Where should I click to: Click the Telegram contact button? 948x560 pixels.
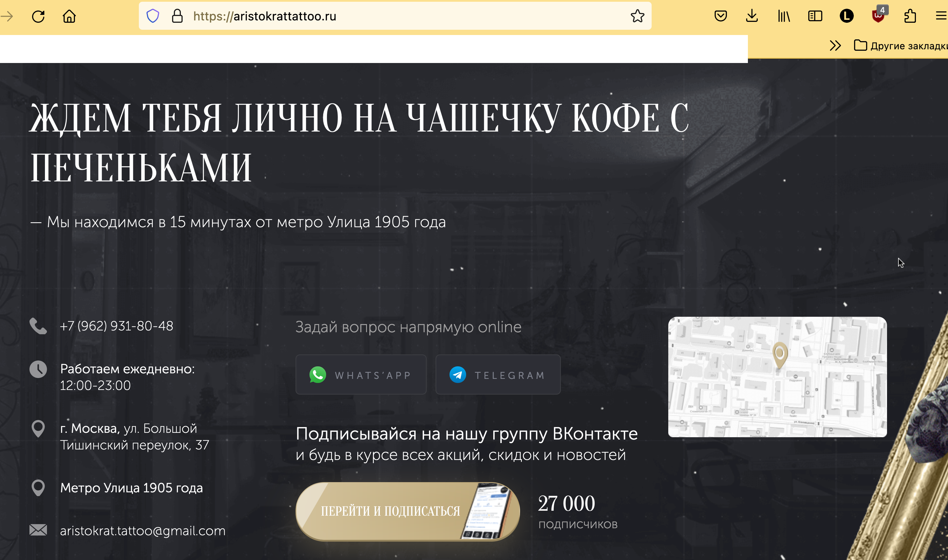498,375
